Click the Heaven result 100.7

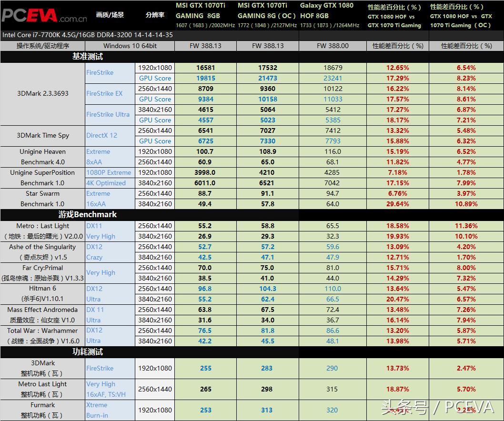pyautogui.click(x=205, y=151)
